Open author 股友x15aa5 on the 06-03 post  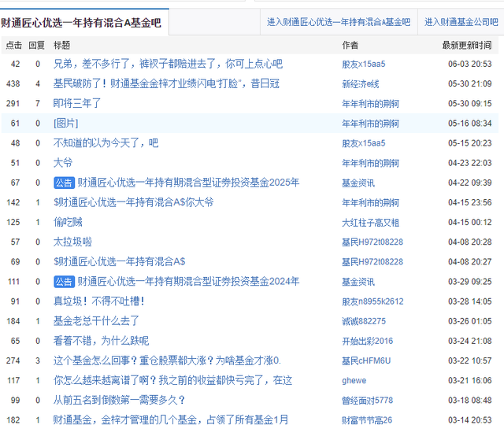364,65
